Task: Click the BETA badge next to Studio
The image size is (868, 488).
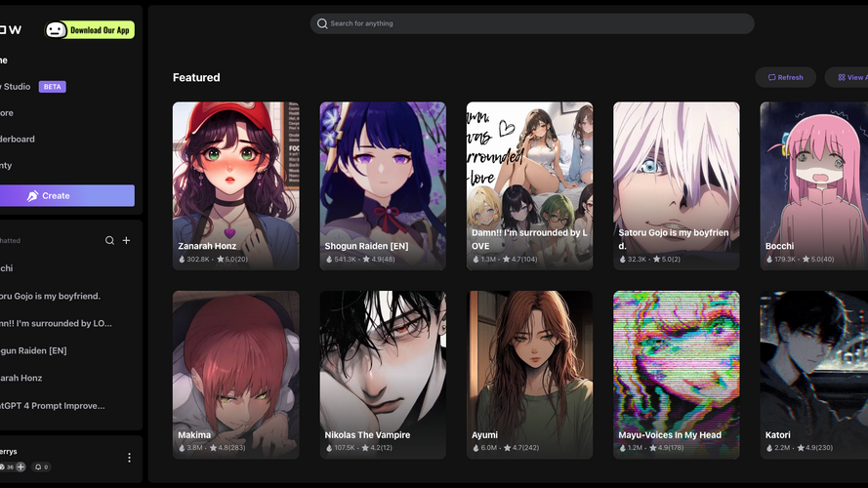Action: tap(52, 87)
